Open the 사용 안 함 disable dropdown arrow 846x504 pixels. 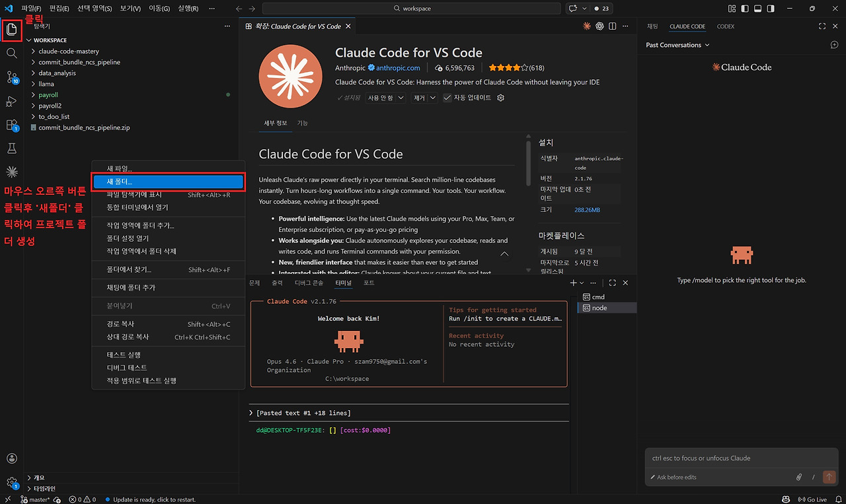tap(400, 98)
